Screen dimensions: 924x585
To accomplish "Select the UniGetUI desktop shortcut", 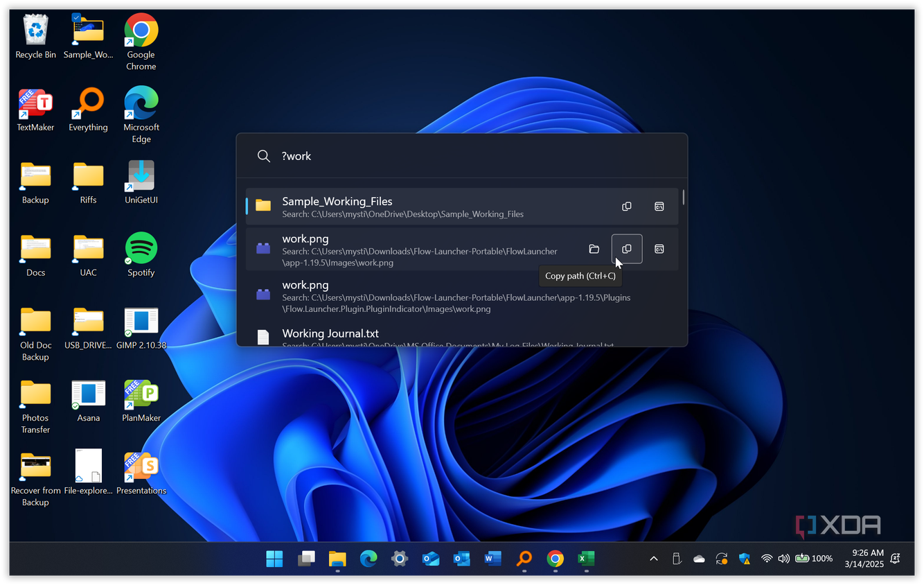I will point(141,182).
